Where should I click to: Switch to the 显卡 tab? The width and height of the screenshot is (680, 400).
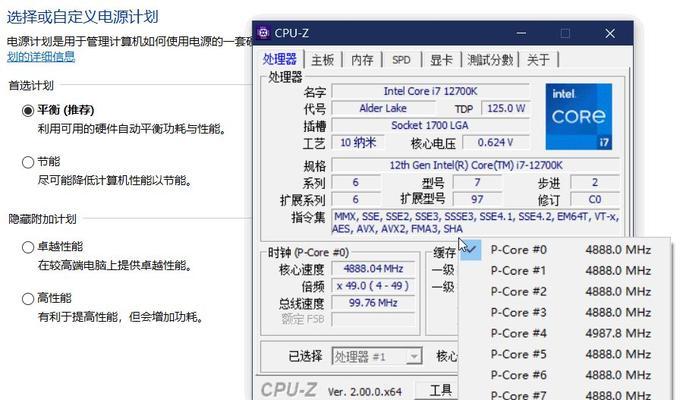[441, 60]
